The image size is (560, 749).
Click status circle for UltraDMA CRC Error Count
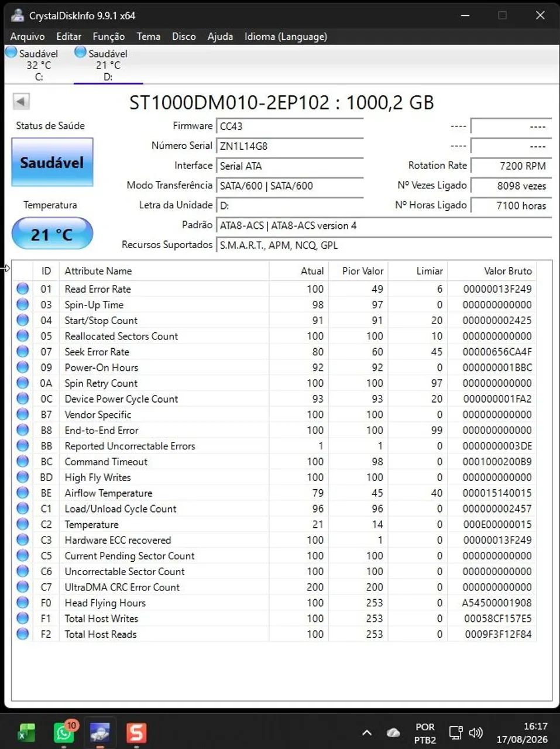[23, 587]
